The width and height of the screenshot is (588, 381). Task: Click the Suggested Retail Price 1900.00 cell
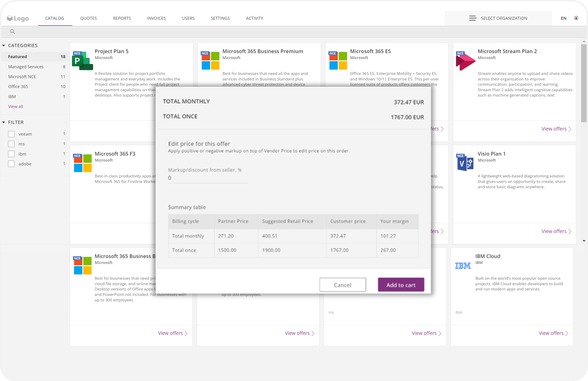[292, 250]
